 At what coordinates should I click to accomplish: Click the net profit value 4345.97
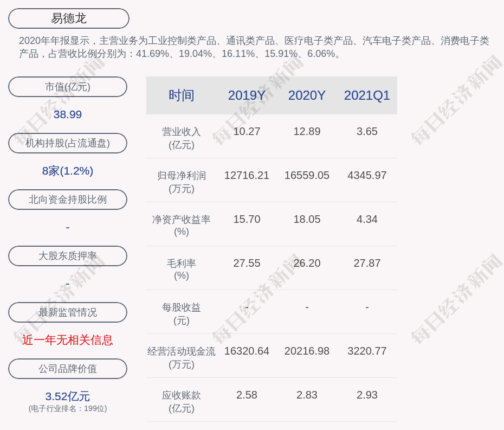pos(367,175)
